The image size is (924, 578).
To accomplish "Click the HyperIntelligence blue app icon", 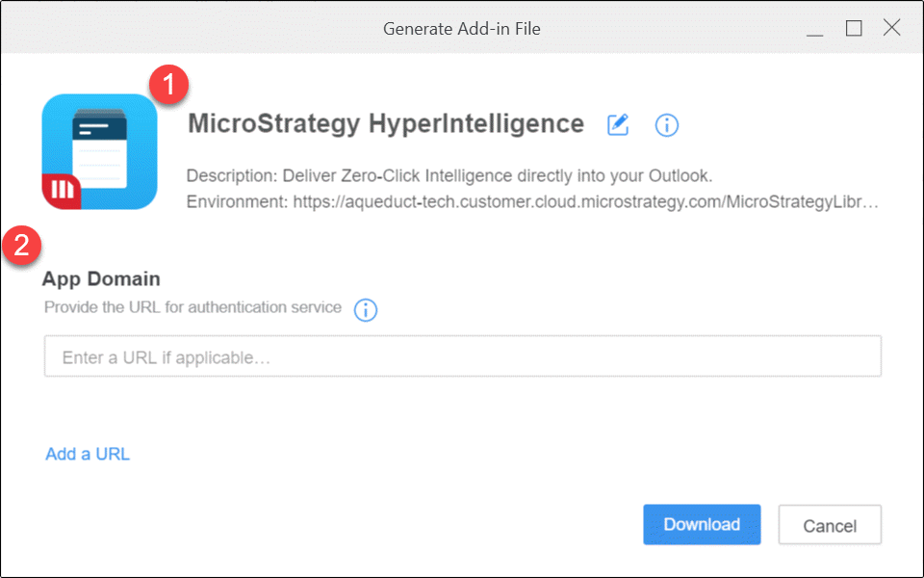I will click(99, 151).
